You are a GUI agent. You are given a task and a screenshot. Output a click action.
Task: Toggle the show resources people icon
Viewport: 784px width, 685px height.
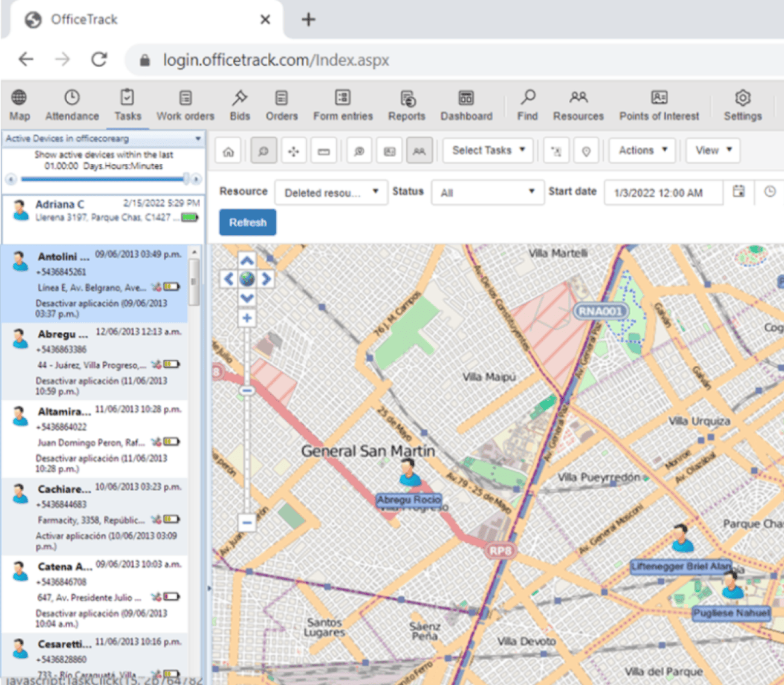pos(419,151)
